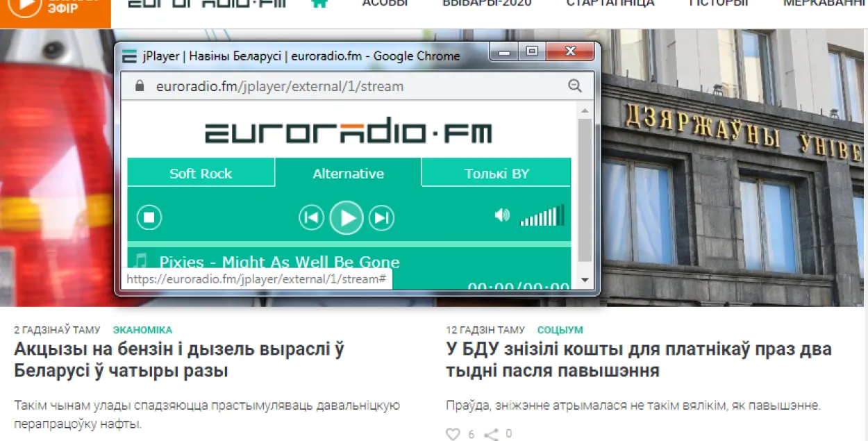
Task: Adjust the volume level bars
Action: point(542,216)
